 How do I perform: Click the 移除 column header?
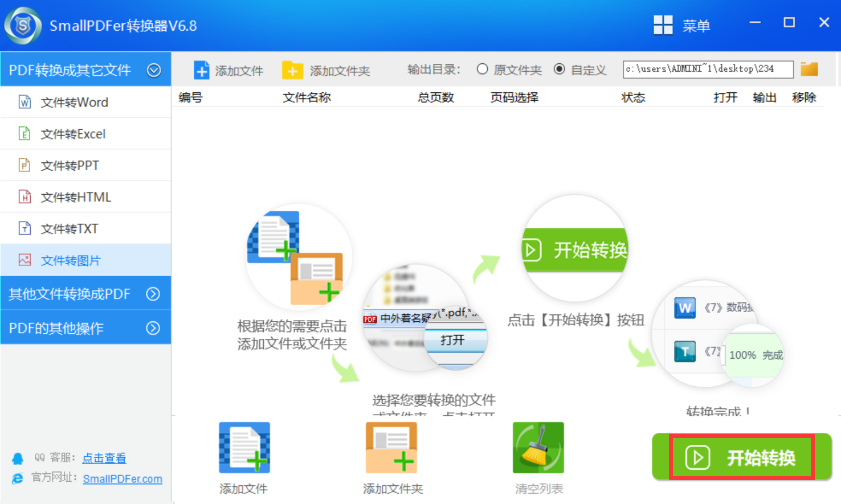(804, 97)
